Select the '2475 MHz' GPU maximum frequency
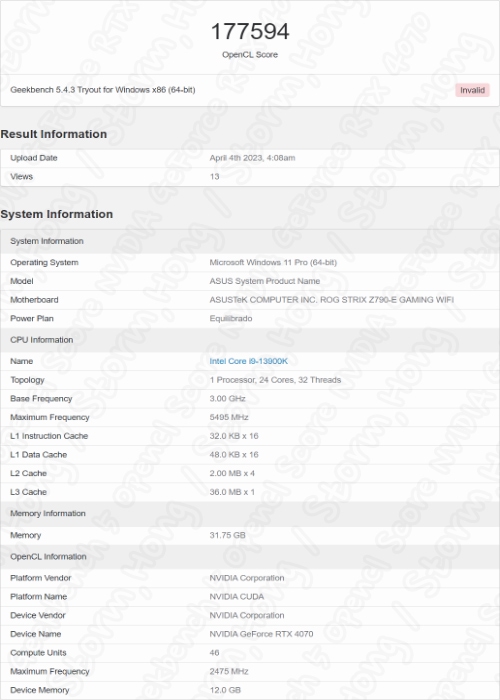The height and width of the screenshot is (700, 500). click(x=229, y=672)
